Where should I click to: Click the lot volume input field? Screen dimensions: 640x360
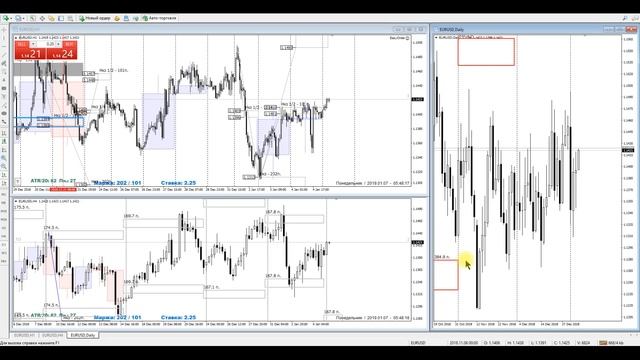coord(47,44)
